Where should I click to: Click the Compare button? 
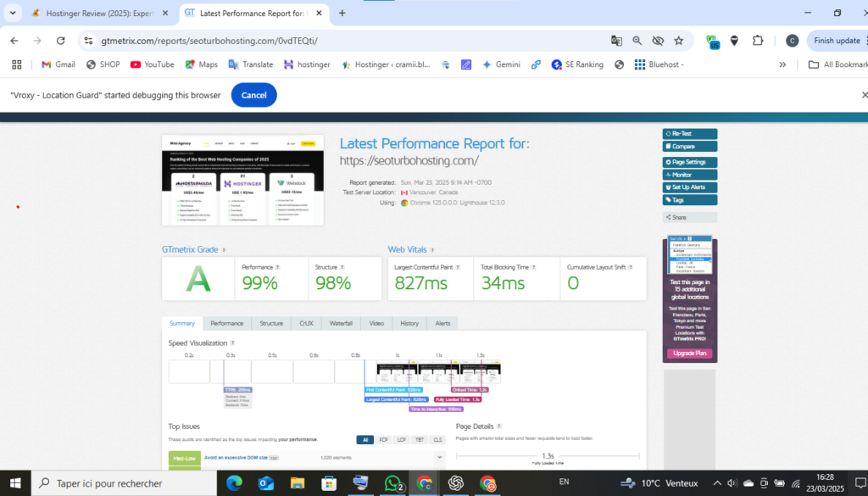pos(690,147)
